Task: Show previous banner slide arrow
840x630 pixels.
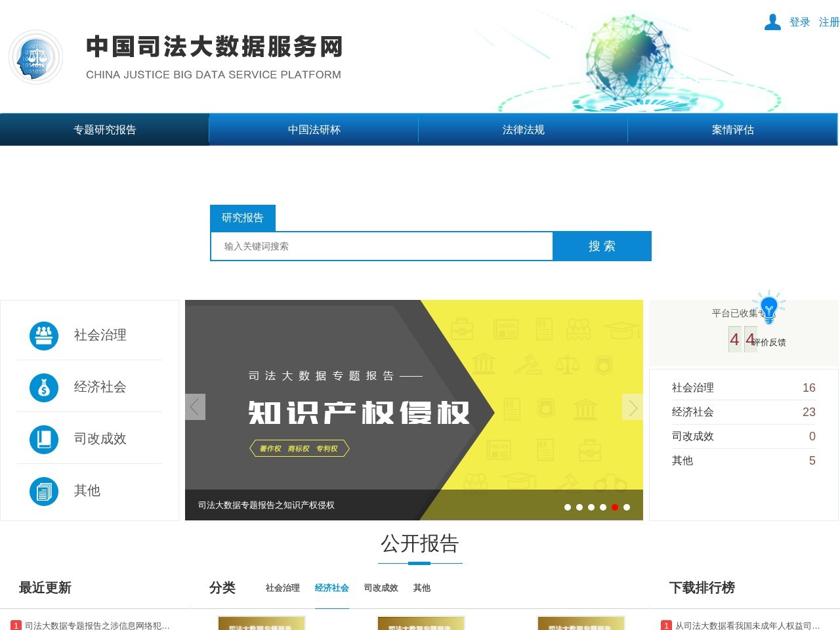Action: click(195, 407)
